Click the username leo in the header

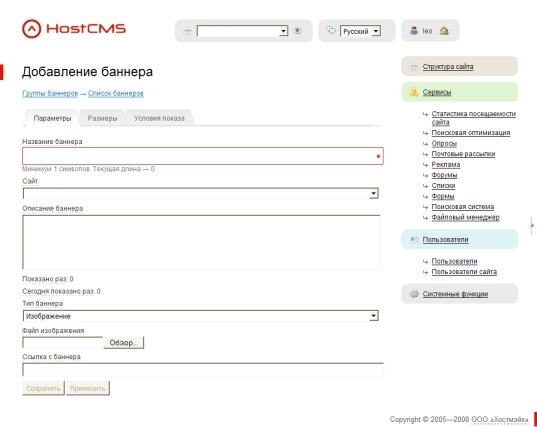point(427,31)
